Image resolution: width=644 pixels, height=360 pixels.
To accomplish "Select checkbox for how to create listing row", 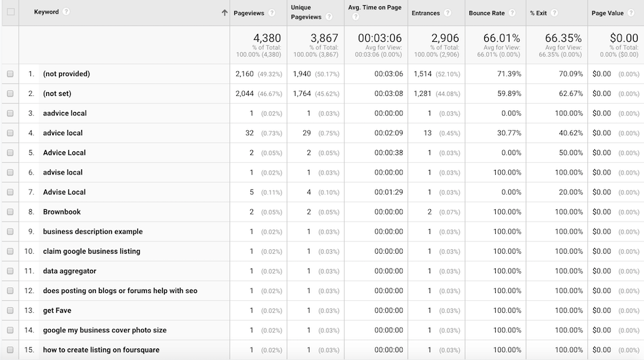I will coord(10,350).
